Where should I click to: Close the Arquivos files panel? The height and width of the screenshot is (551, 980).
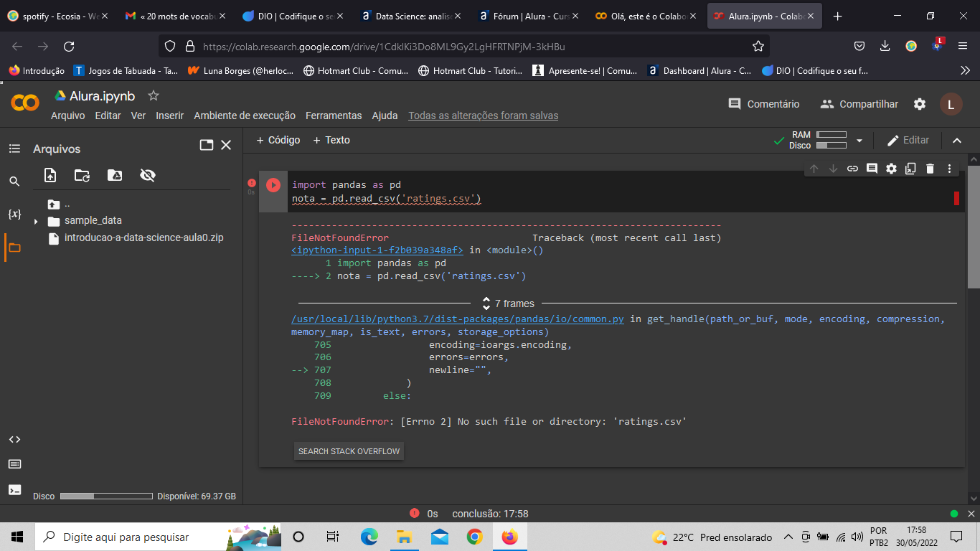(x=226, y=145)
